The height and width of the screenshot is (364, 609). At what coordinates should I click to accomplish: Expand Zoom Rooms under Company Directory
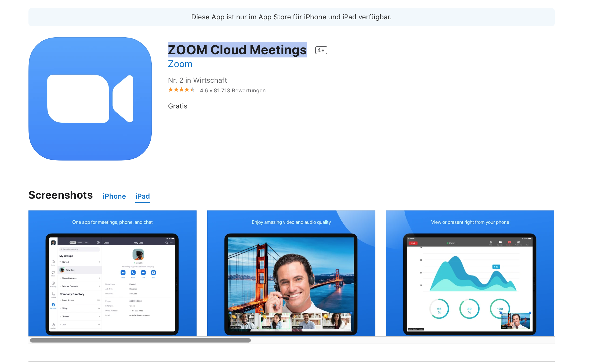click(x=67, y=300)
